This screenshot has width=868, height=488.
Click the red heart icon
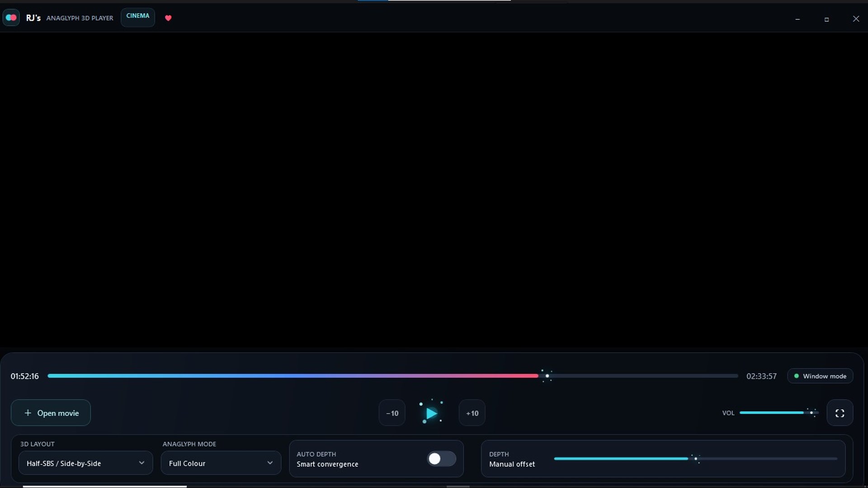coord(168,18)
